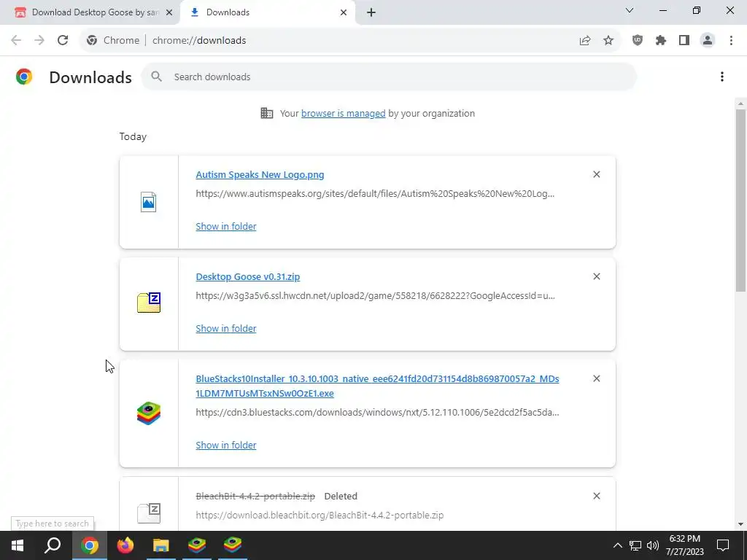Remove Autism Speaks New Logo.png from list
The width and height of the screenshot is (747, 560).
tap(597, 174)
